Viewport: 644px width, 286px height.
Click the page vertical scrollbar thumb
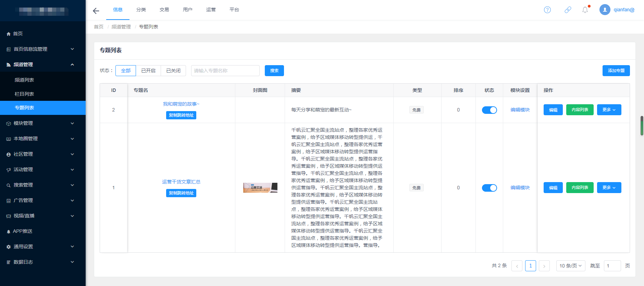point(642,126)
